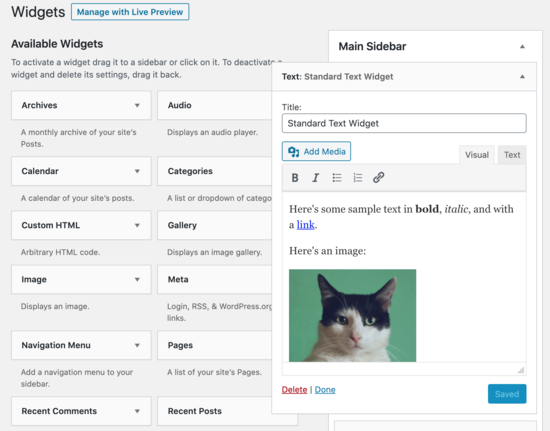The image size is (550, 431).
Task: Expand the Navigation Menu widget arrow
Action: [x=137, y=345]
